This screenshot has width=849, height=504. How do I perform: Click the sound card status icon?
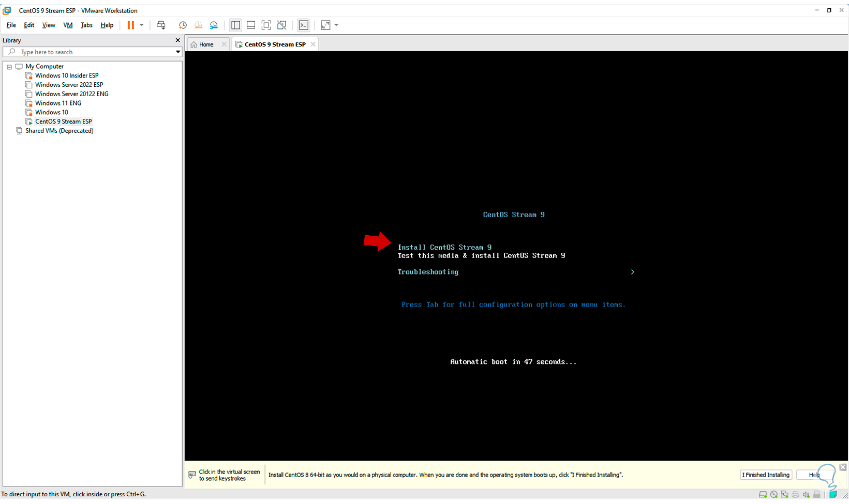pos(806,495)
